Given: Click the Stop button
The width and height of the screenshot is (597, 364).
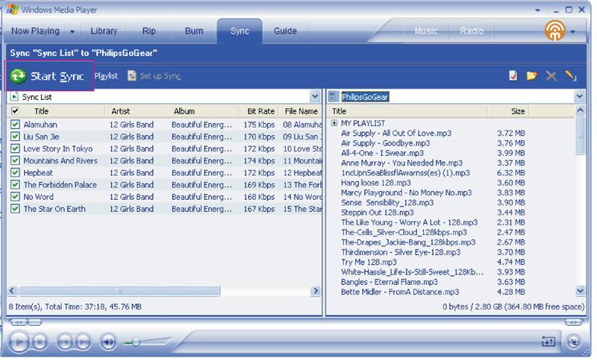Looking at the screenshot, I should click(x=40, y=342).
